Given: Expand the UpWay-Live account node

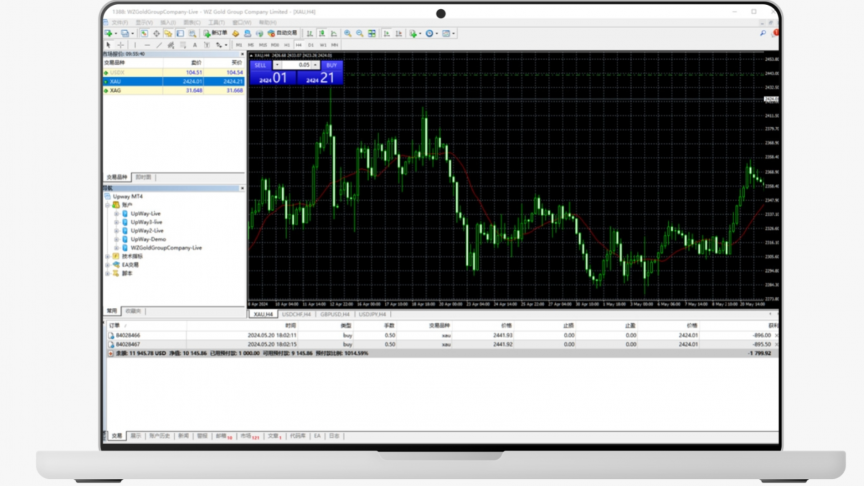Looking at the screenshot, I should point(116,214).
